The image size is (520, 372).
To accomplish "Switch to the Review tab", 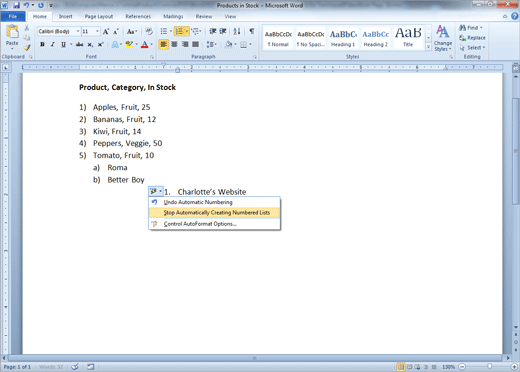I will pos(204,16).
